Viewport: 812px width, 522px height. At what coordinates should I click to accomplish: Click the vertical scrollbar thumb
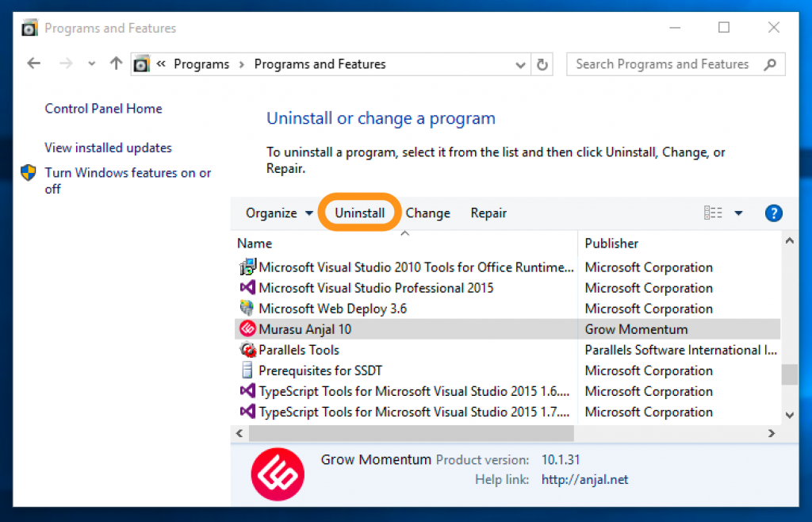pos(789,375)
